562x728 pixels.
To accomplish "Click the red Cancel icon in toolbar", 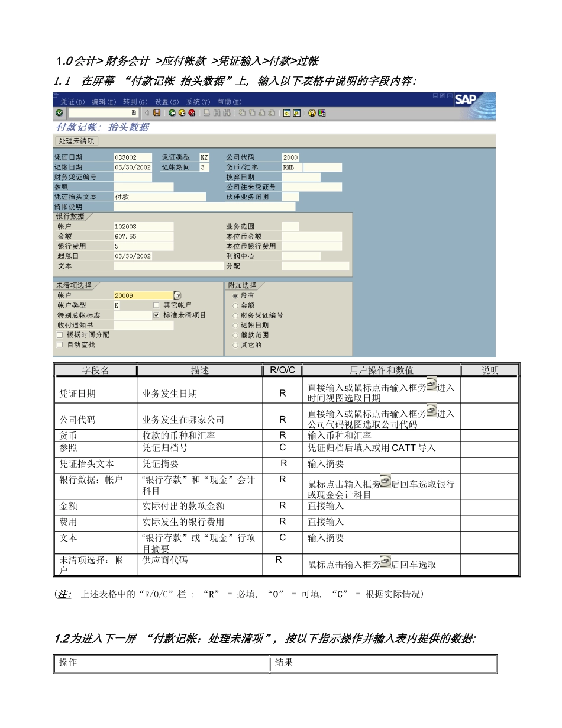I will 192,112.
